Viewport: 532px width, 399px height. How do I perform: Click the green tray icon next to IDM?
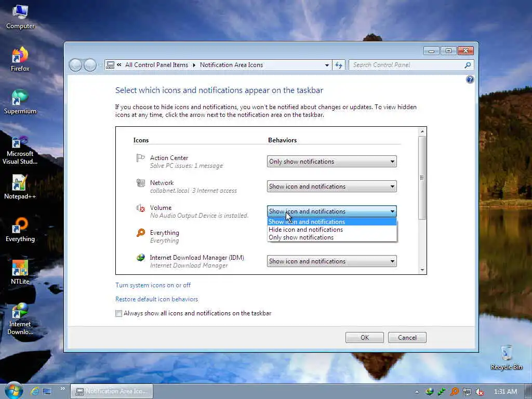[x=442, y=392]
